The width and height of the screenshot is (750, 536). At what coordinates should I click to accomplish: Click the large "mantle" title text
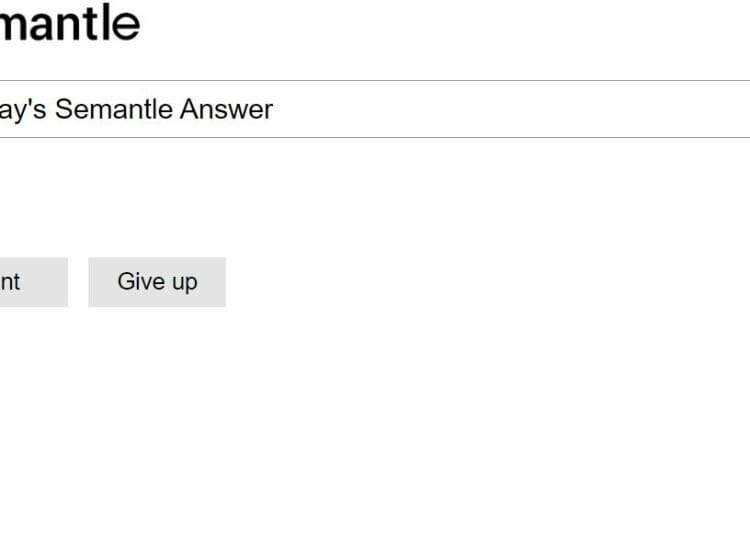tap(70, 22)
